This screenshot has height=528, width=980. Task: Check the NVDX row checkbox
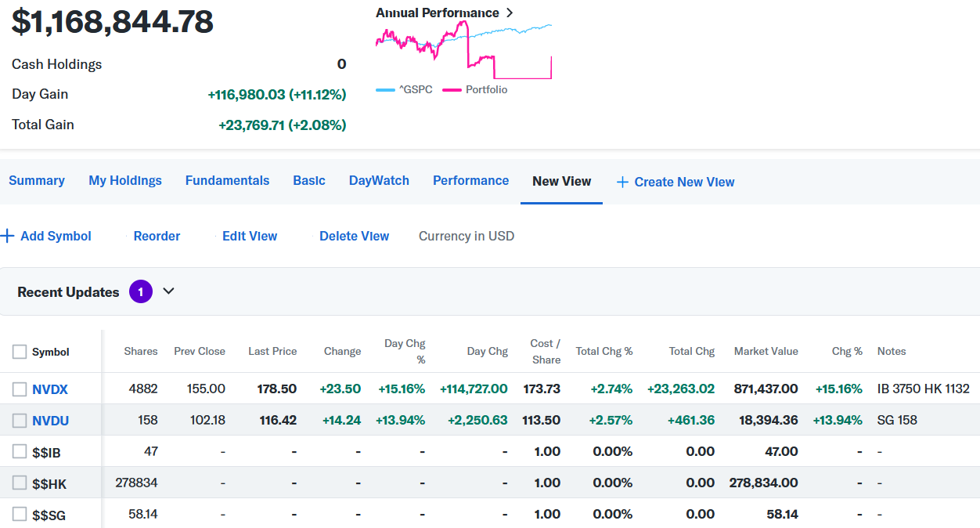20,389
